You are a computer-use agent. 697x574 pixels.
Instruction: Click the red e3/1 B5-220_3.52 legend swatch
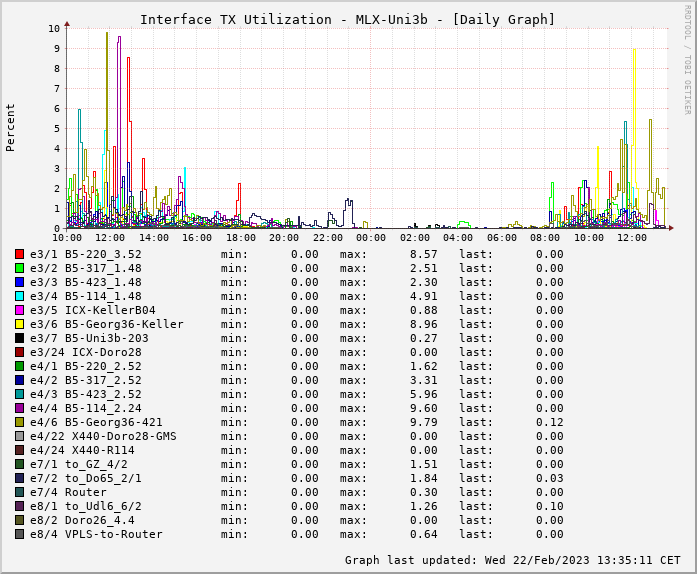pyautogui.click(x=19, y=254)
